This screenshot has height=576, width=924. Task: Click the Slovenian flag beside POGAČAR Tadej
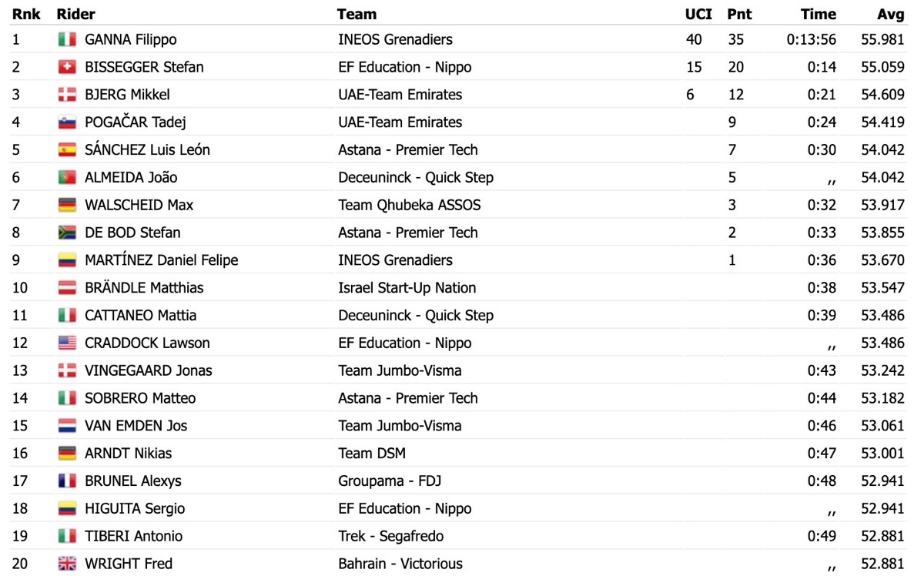[x=67, y=122]
